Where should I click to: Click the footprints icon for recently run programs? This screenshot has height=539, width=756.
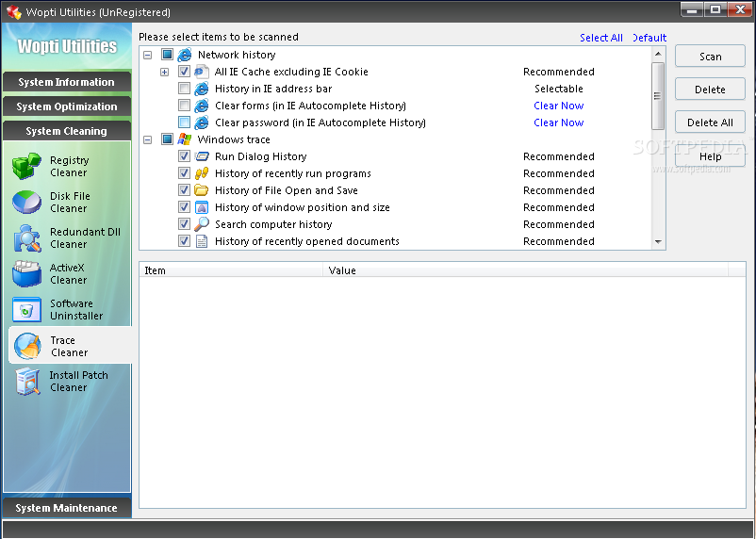(x=202, y=173)
